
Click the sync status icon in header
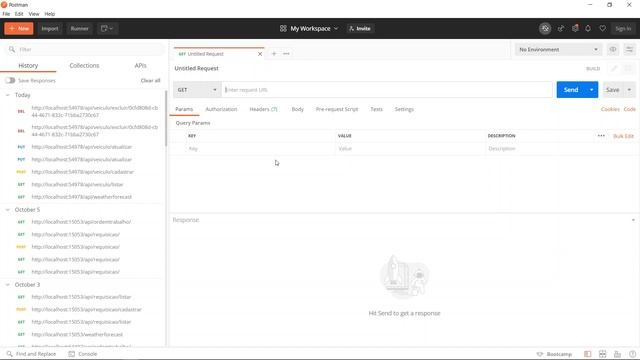tap(545, 29)
